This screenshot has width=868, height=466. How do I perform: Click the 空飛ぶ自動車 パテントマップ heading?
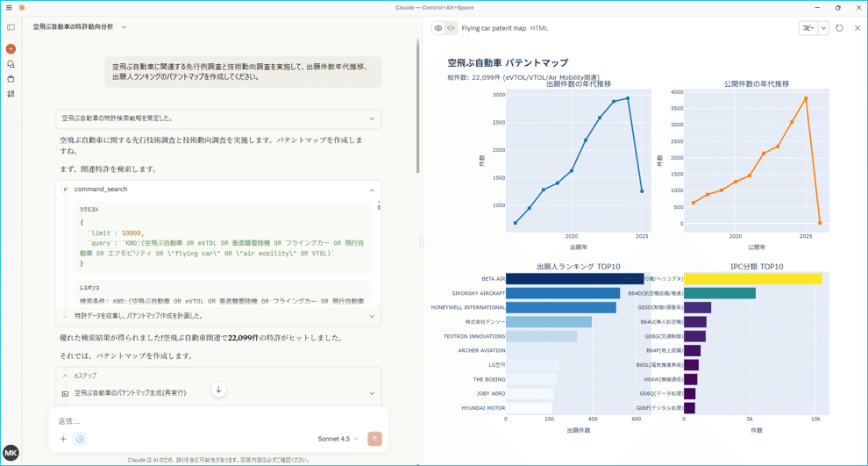click(508, 62)
